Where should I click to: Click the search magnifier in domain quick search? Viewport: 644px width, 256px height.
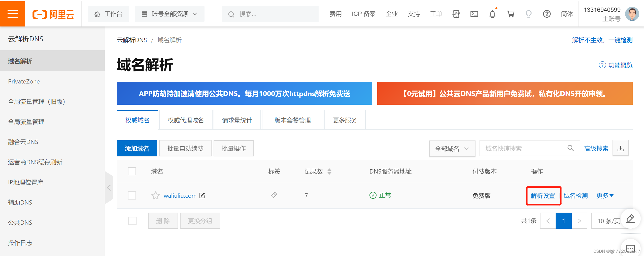(571, 148)
